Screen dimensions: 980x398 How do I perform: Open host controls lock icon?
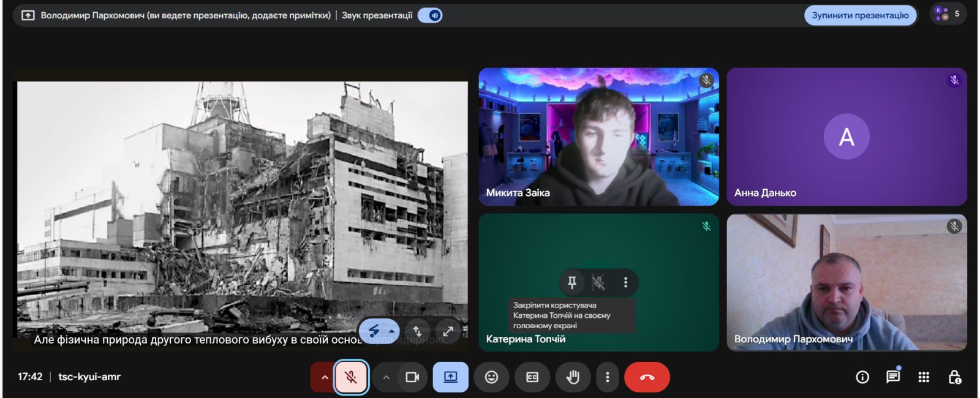(x=954, y=377)
